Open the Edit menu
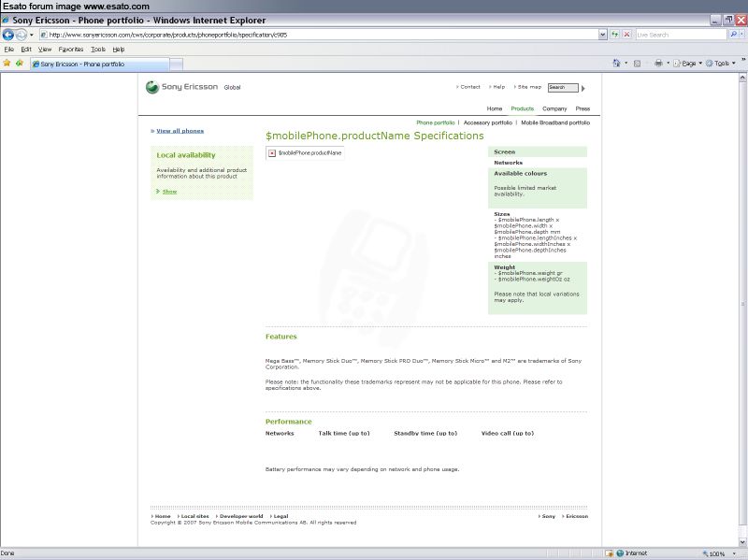Screen dimensions: 748x560 (x=26, y=50)
